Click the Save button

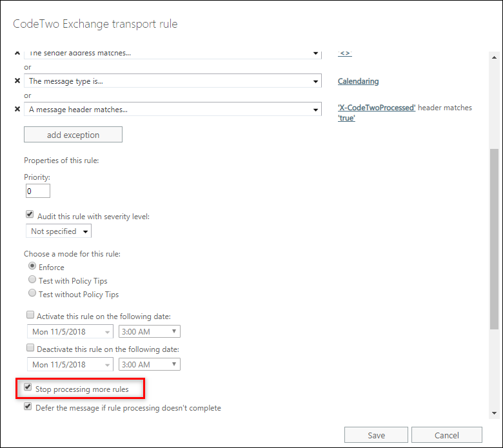point(377,435)
